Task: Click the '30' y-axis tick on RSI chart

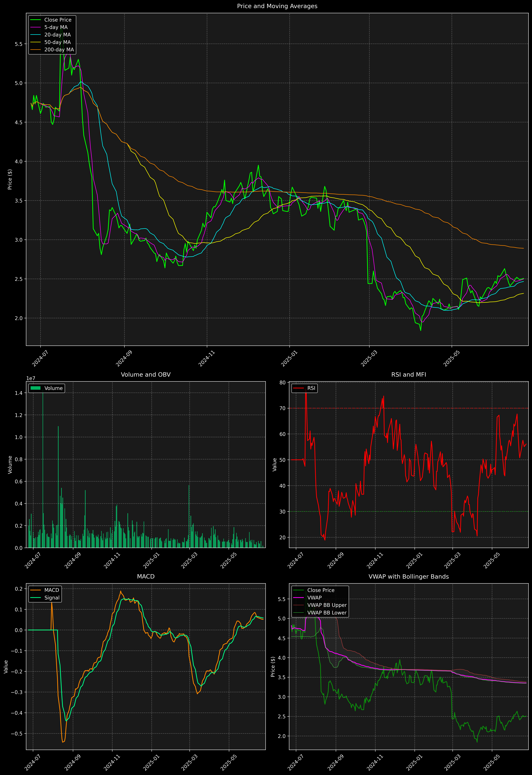Action: point(283,512)
